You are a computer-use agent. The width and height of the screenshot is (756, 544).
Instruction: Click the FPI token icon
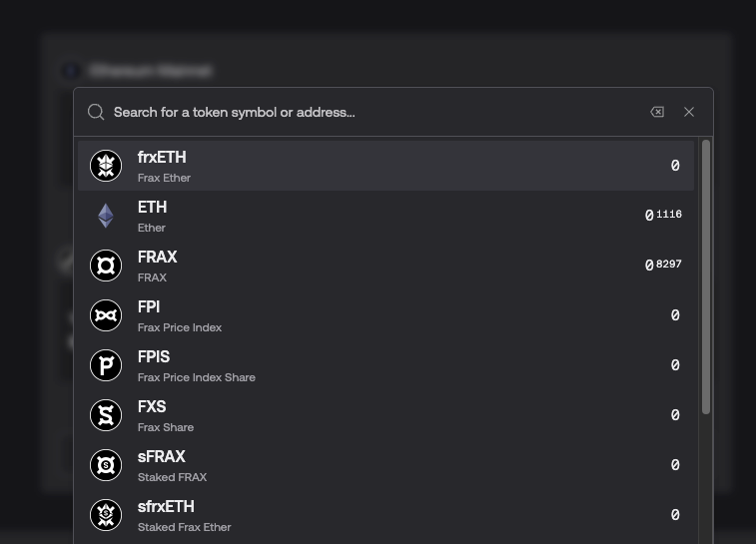click(106, 315)
